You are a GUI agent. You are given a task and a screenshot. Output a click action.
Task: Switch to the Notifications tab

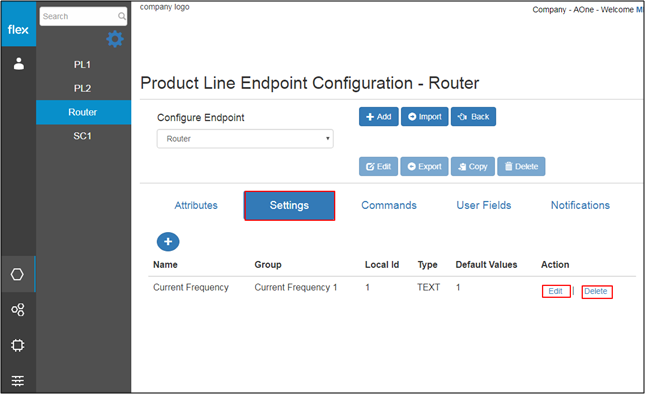tap(580, 205)
